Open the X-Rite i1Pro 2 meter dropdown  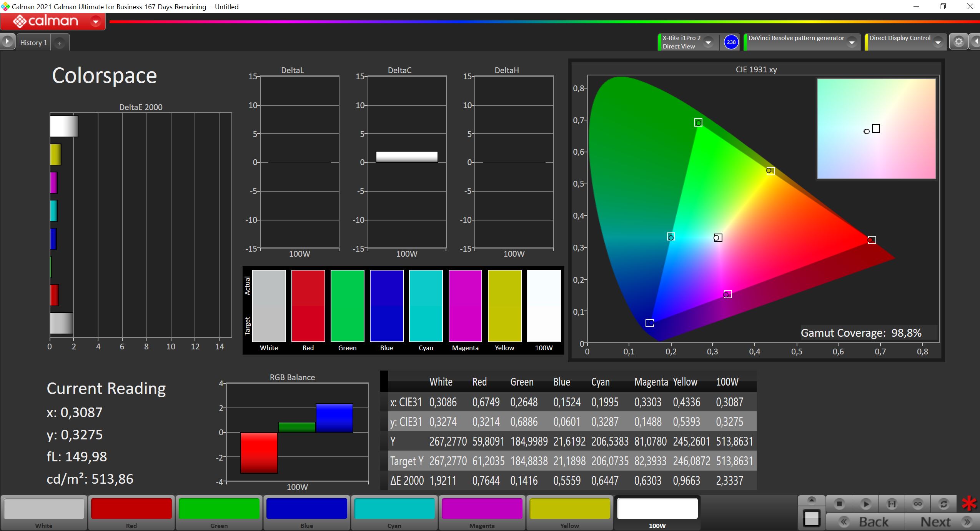point(708,42)
